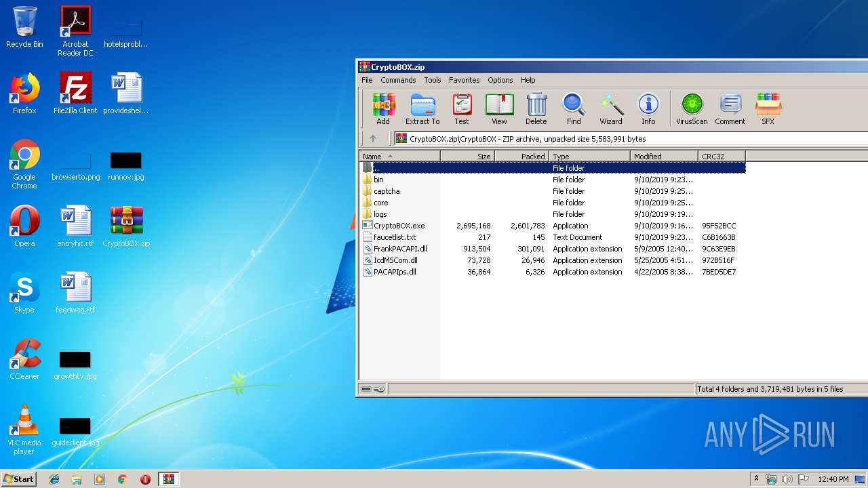Open the View toolbar icon
Image resolution: width=868 pixels, height=488 pixels.
[499, 109]
